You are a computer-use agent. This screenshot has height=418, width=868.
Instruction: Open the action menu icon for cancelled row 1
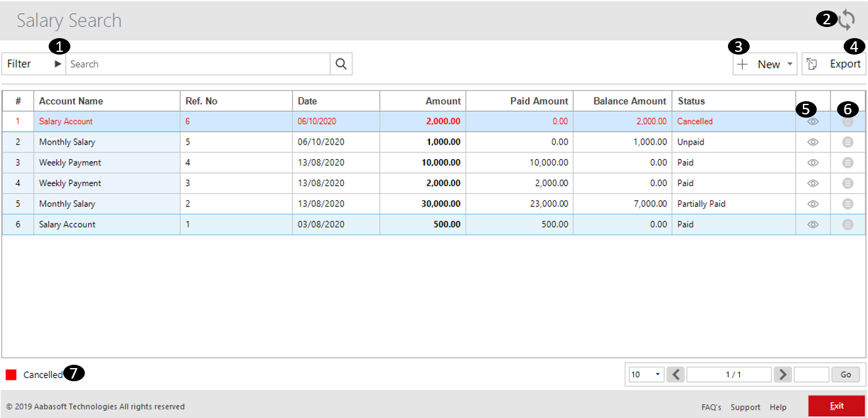click(x=848, y=122)
